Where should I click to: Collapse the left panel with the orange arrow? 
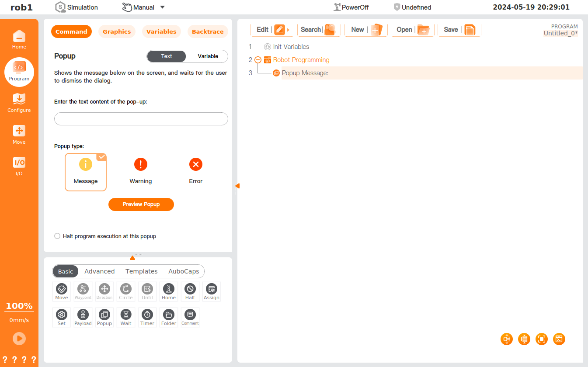tap(237, 186)
